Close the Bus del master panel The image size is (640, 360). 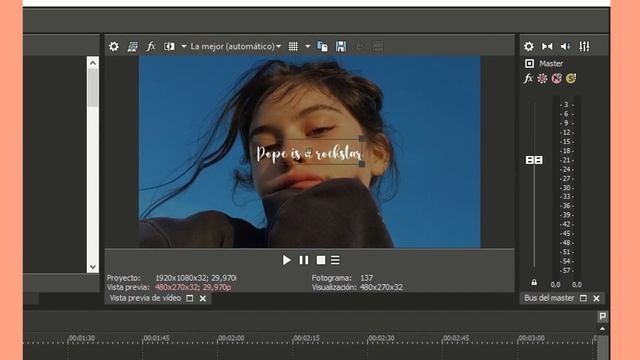click(x=596, y=298)
